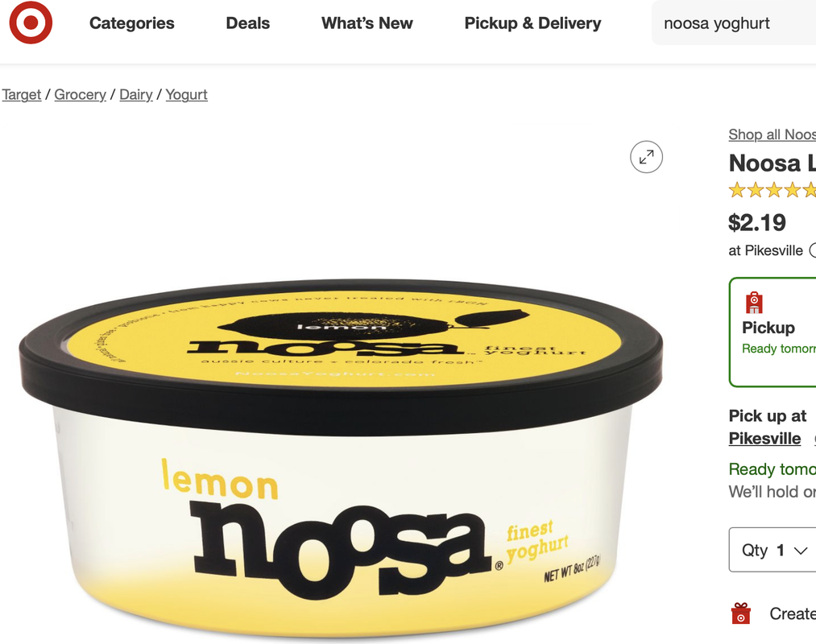The height and width of the screenshot is (644, 816).
Task: Open Pickup & Delivery menu
Action: pos(532,23)
